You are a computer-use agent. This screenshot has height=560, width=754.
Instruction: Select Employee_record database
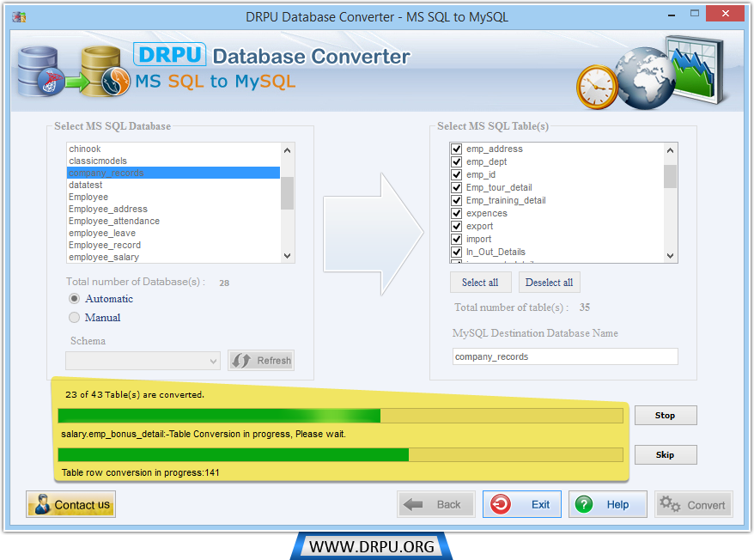tap(173, 245)
